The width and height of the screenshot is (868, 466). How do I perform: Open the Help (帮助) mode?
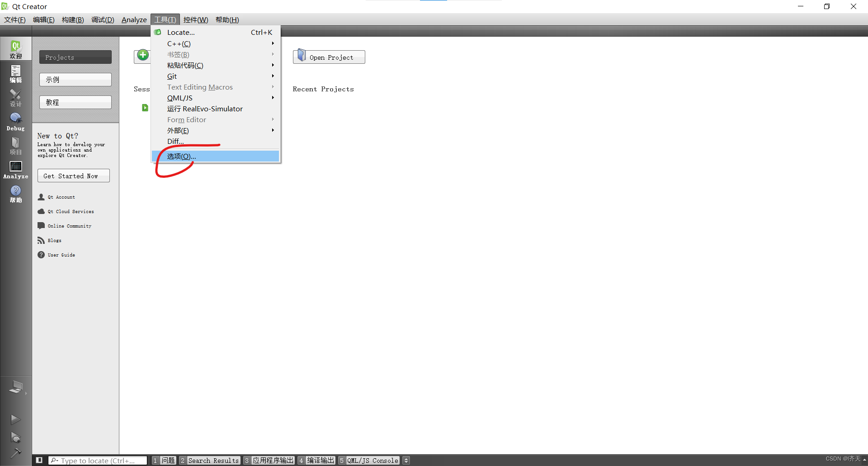pos(16,194)
